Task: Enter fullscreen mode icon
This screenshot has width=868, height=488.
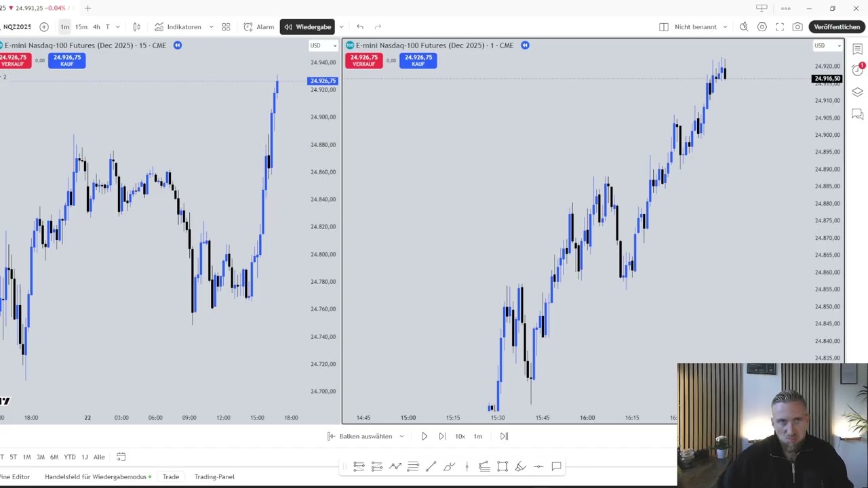Action: (780, 27)
